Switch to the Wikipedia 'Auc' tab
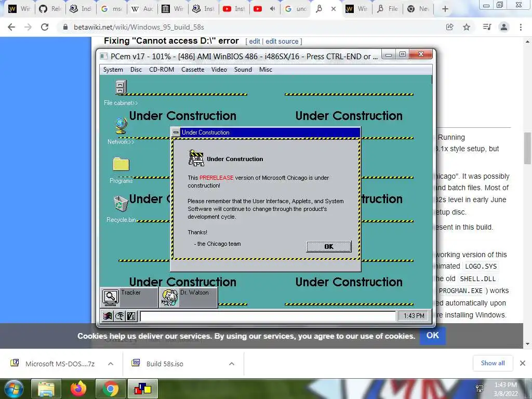 (x=142, y=9)
